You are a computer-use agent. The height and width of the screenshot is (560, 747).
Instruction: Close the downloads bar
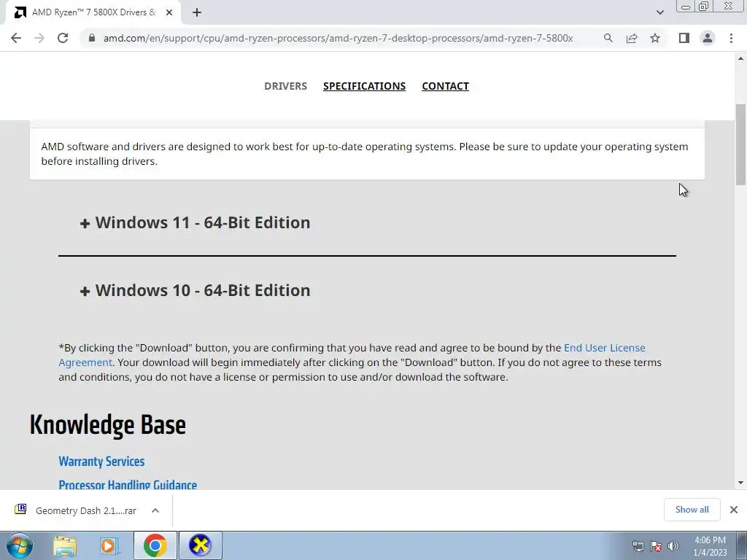click(x=734, y=510)
